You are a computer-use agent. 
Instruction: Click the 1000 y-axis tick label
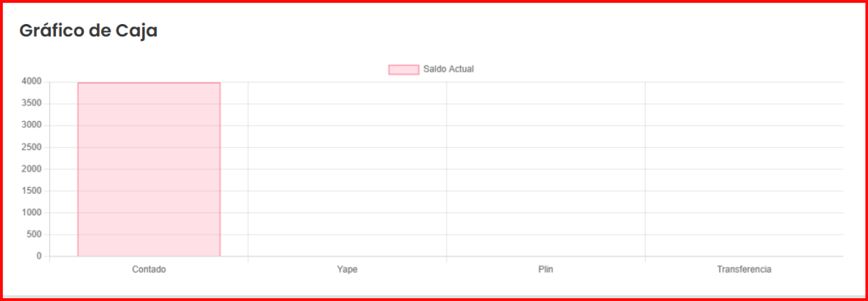coord(31,213)
